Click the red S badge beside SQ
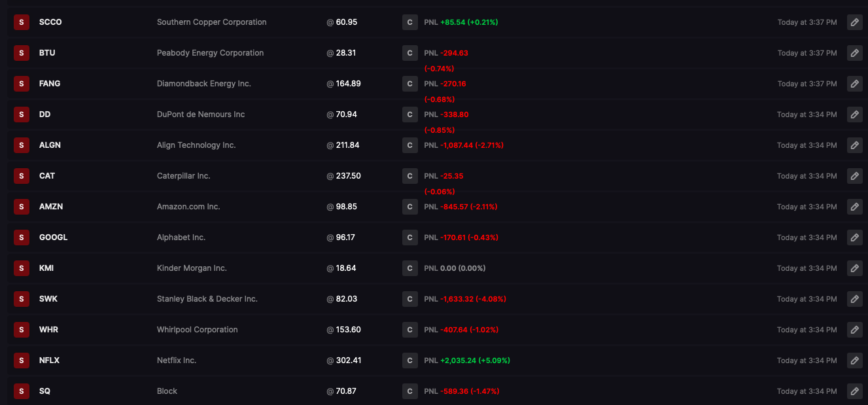 22,391
